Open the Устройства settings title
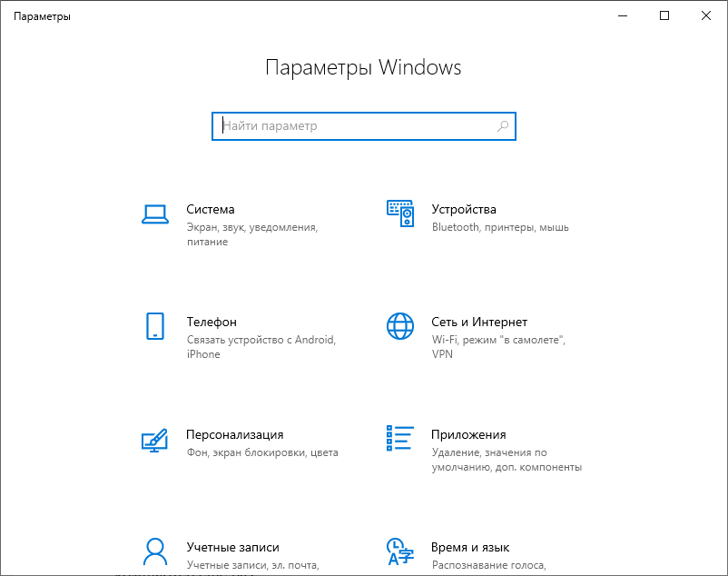Screen dimensions: 728x576 (x=464, y=210)
